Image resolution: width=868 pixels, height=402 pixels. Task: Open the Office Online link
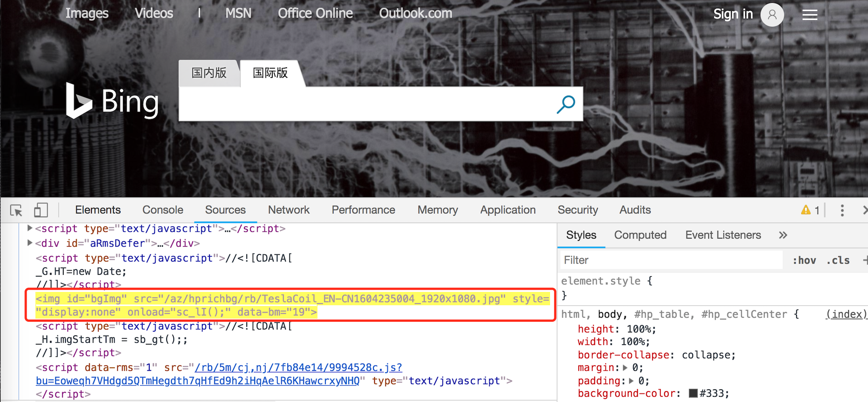[x=316, y=14]
